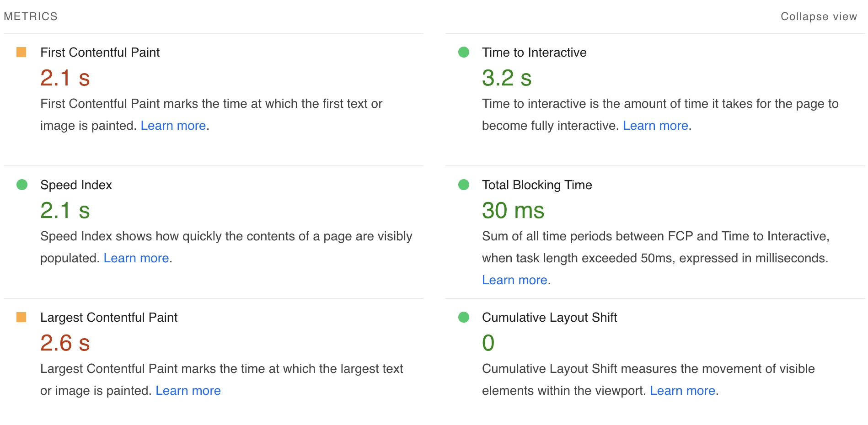Open Learn more under Speed Index
868x425 pixels.
(x=136, y=258)
